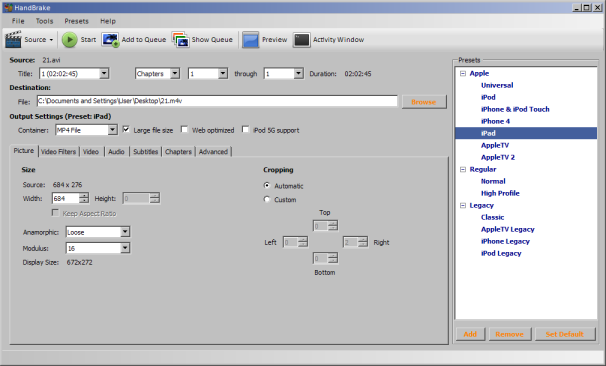Open the Modulus dropdown
Screen dimensions: 606x366
[125, 248]
